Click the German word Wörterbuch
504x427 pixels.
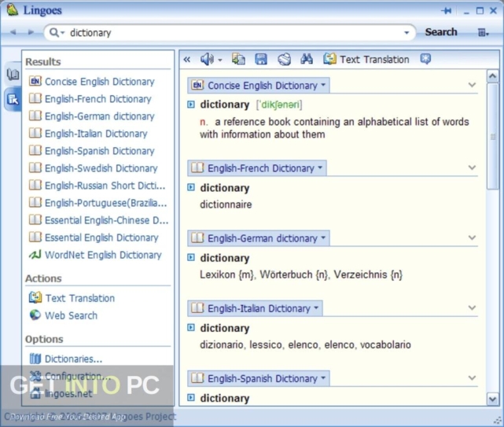pos(286,275)
